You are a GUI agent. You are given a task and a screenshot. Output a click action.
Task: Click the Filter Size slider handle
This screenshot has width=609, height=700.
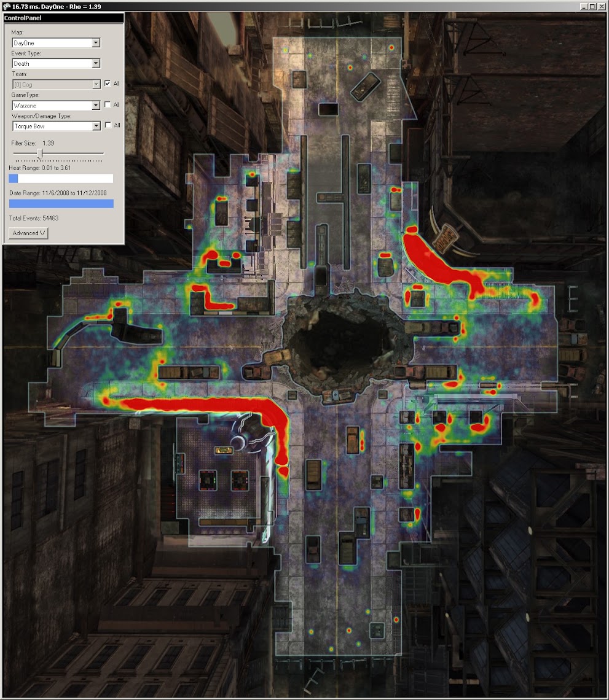pyautogui.click(x=40, y=154)
